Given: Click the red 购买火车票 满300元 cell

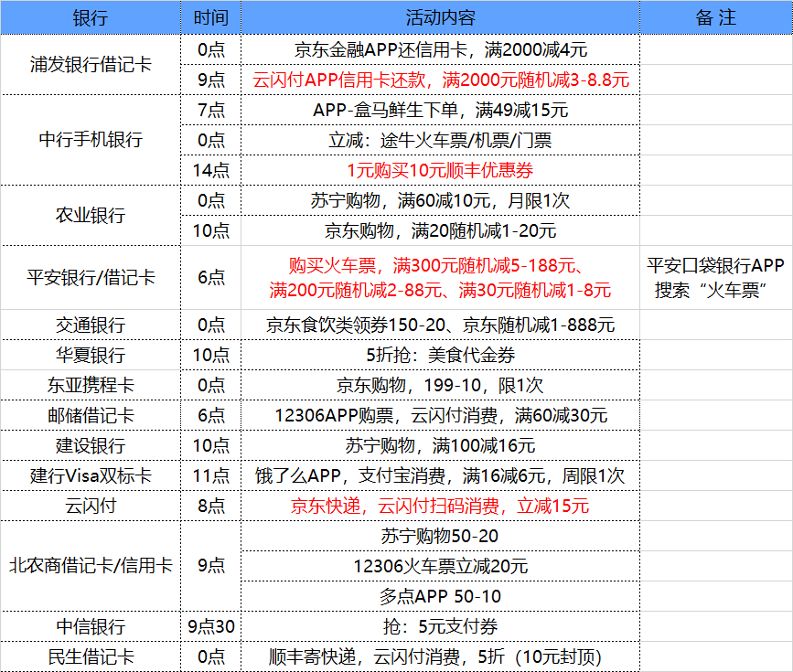Looking at the screenshot, I should (x=441, y=278).
